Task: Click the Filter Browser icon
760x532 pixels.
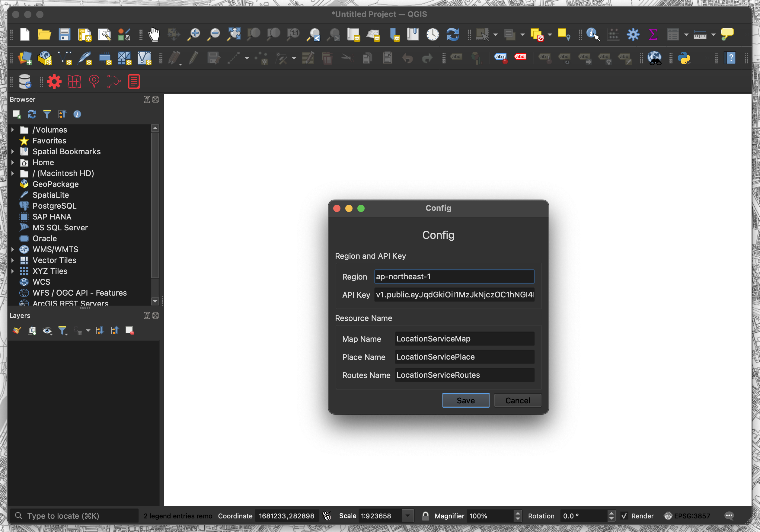Action: (46, 114)
